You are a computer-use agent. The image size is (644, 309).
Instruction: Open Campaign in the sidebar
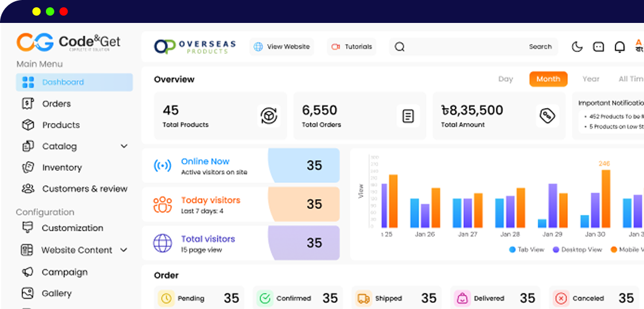(x=65, y=272)
